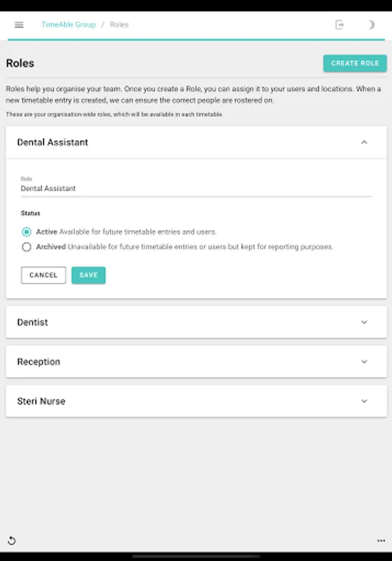Viewport: 392px width, 561px height.
Task: Select the Active status radio button
Action: 26,232
